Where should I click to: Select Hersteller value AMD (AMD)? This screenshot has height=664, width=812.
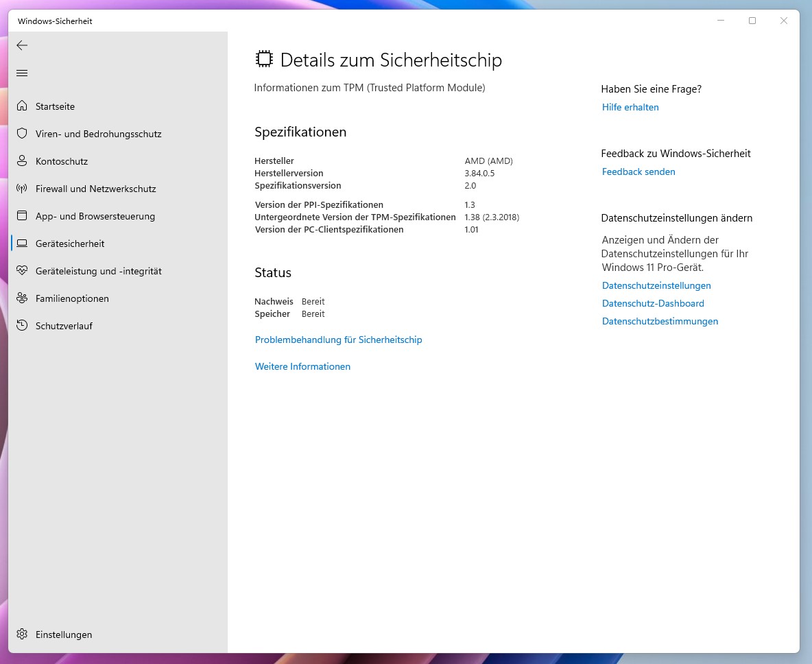pyautogui.click(x=488, y=161)
